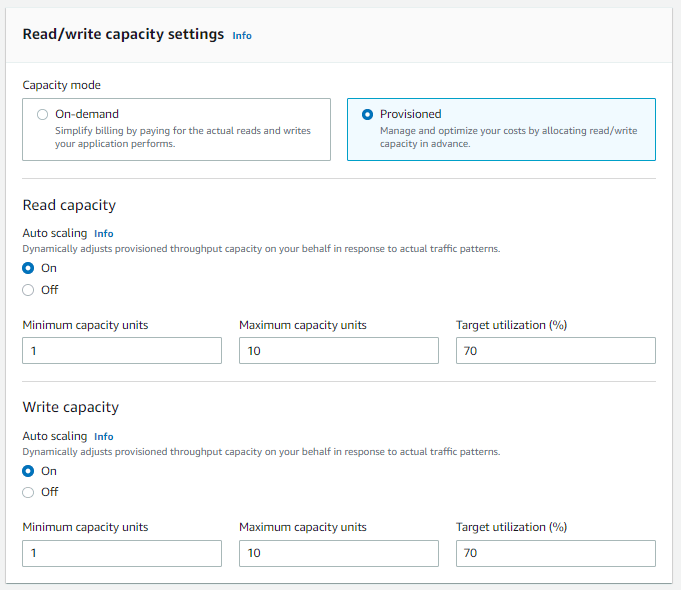Click Write capacity Maximum capacity units label
The width and height of the screenshot is (681, 590).
[x=303, y=527]
